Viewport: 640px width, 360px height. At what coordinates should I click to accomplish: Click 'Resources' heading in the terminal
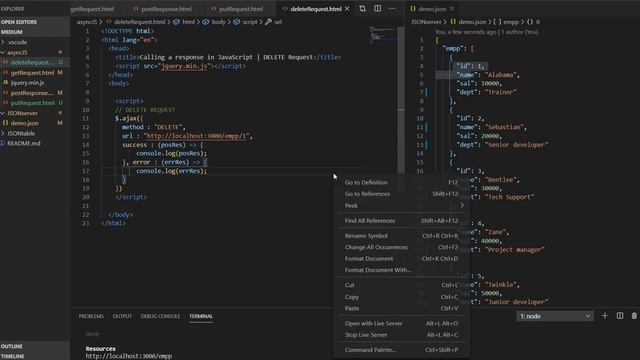[100, 349]
